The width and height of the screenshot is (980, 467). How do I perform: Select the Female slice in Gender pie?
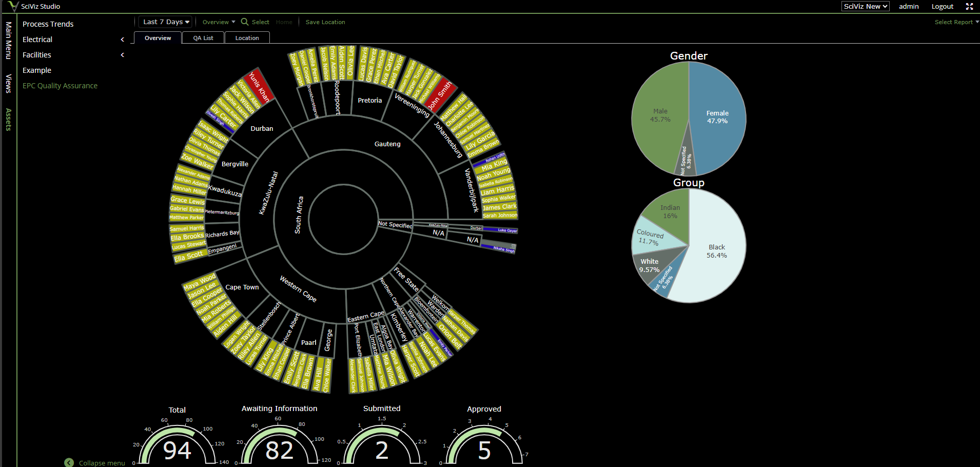[x=717, y=118]
